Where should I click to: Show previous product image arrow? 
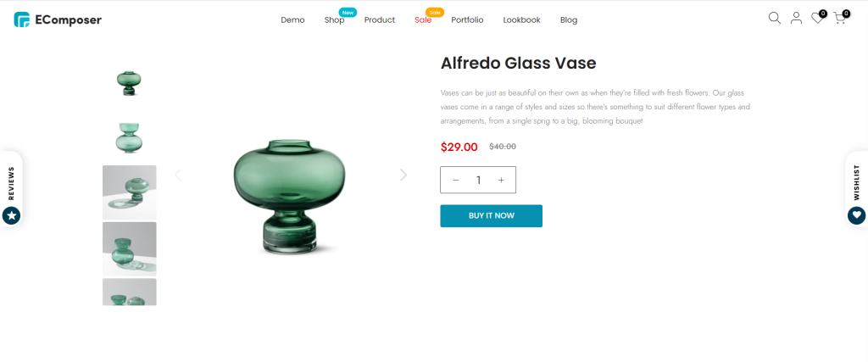click(178, 175)
